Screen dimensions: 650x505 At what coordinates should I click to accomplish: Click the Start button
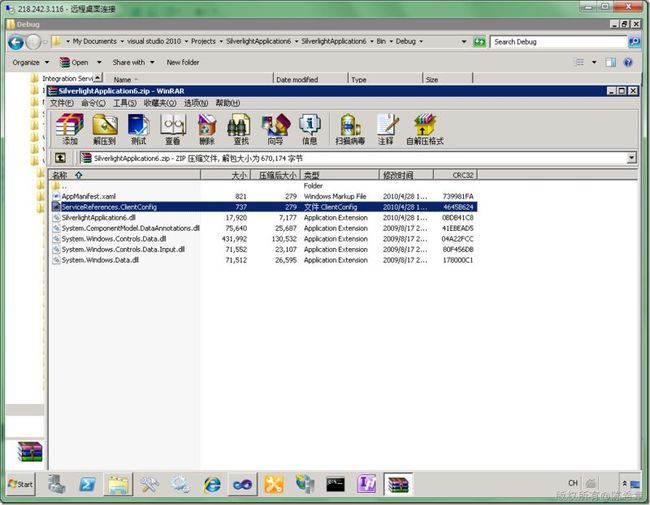pyautogui.click(x=21, y=484)
